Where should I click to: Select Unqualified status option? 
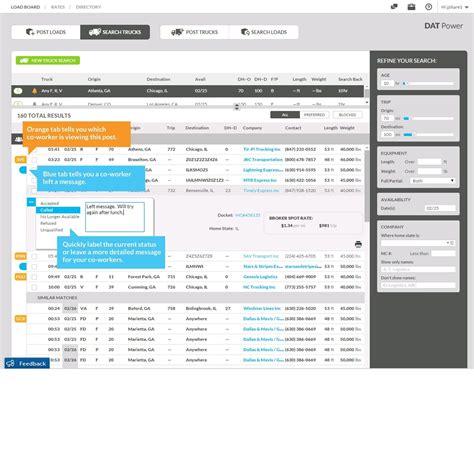[x=51, y=230]
